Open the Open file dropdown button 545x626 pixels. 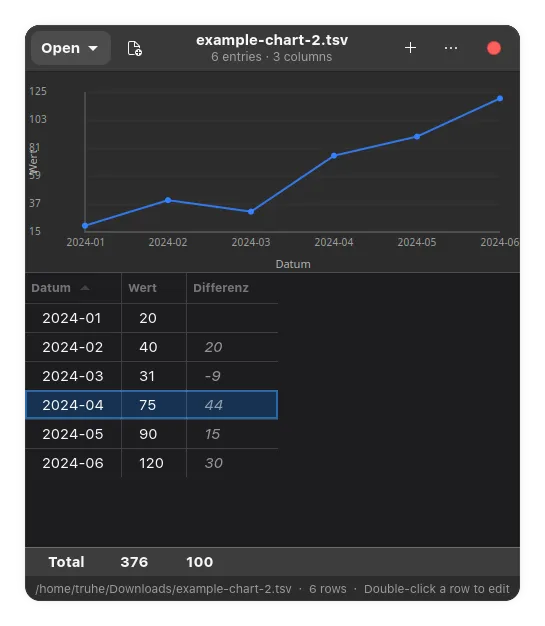(70, 48)
